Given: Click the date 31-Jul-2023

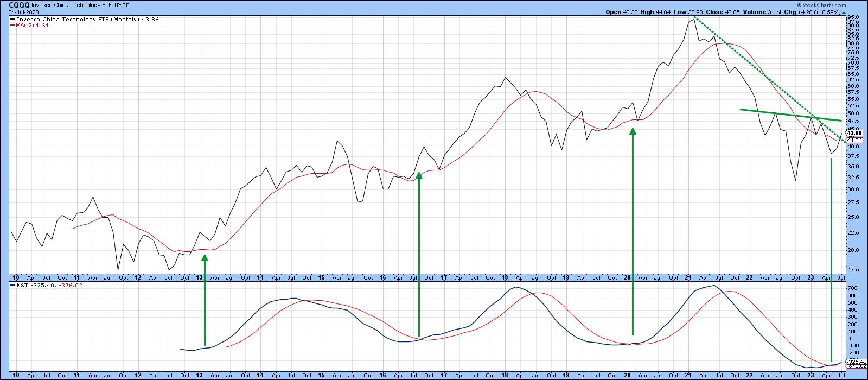Looking at the screenshot, I should point(23,12).
